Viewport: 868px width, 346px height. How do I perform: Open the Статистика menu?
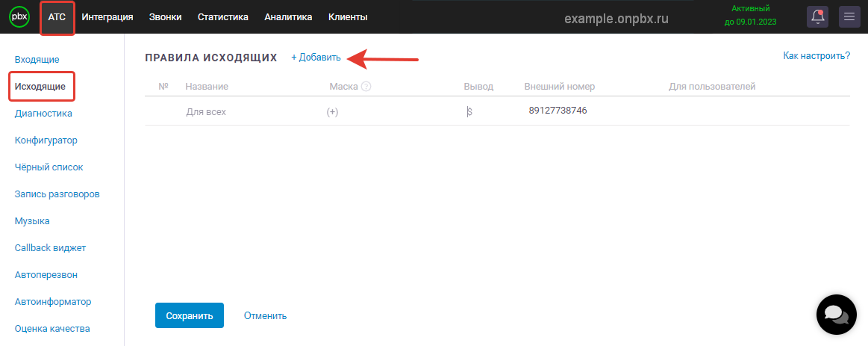[223, 17]
